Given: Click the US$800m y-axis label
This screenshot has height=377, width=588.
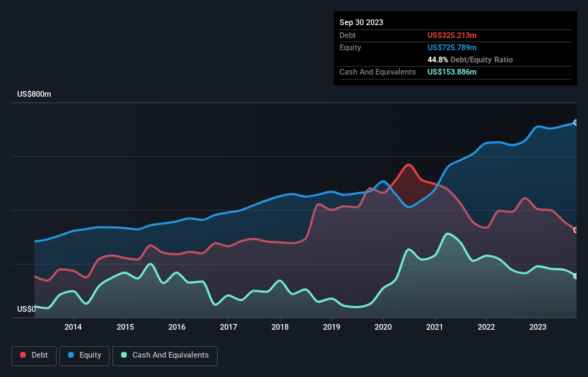Looking at the screenshot, I should [x=34, y=94].
